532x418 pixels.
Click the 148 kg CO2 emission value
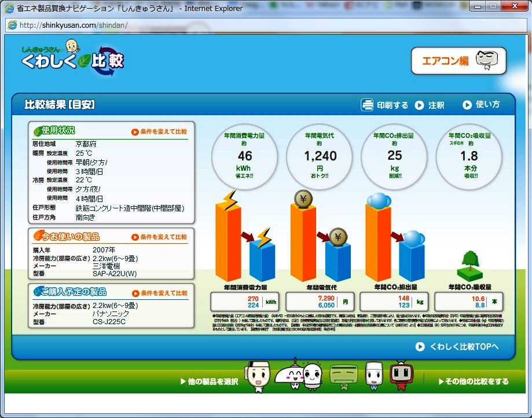coord(403,298)
